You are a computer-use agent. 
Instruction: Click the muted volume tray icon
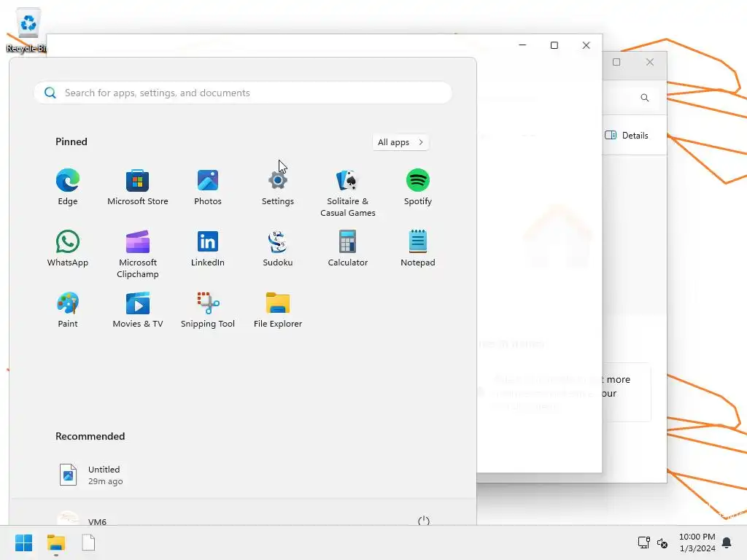(662, 542)
